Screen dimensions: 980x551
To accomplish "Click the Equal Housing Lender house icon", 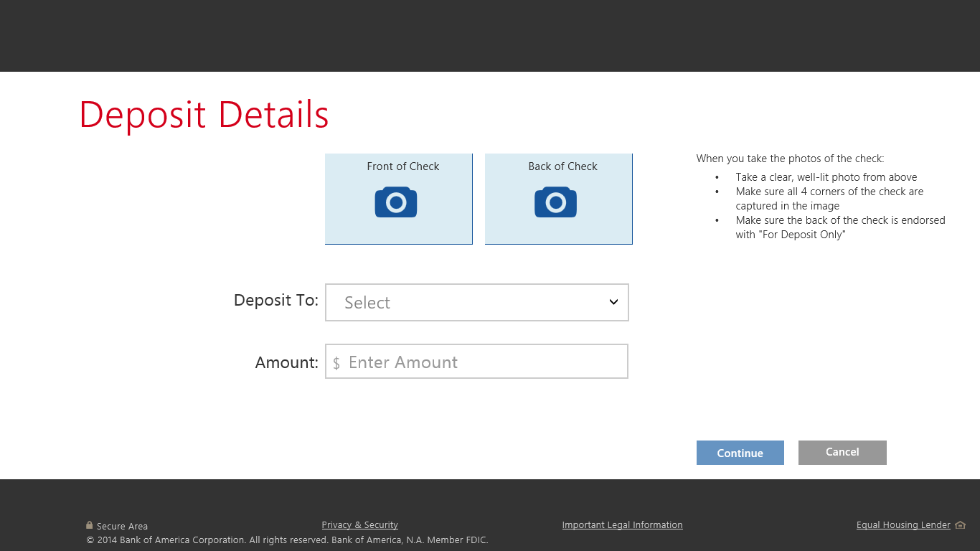I will [x=958, y=524].
